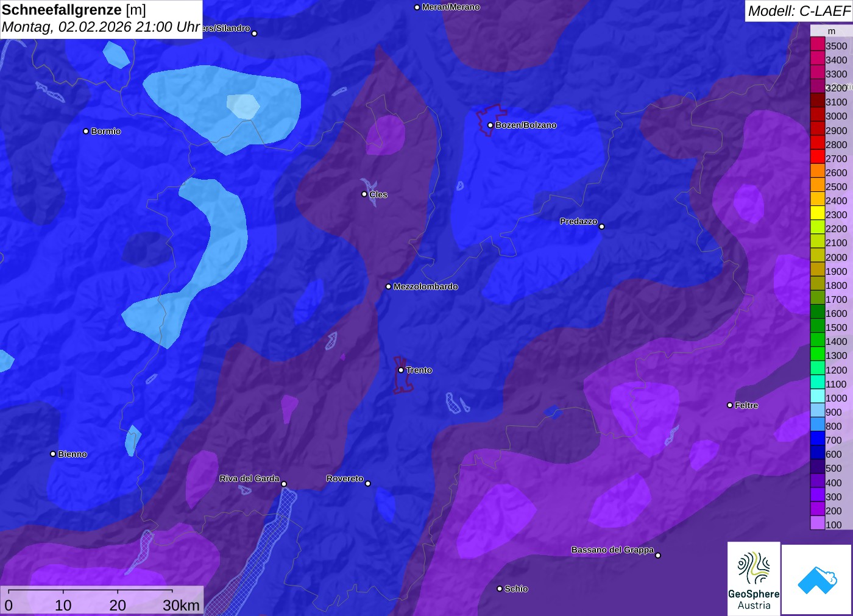Click the Schio town marker dot

pos(500,589)
